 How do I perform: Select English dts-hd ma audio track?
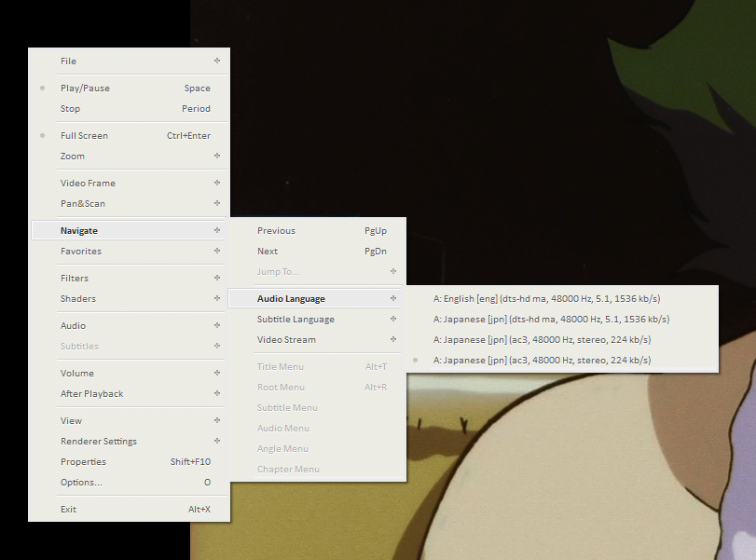coord(547,298)
